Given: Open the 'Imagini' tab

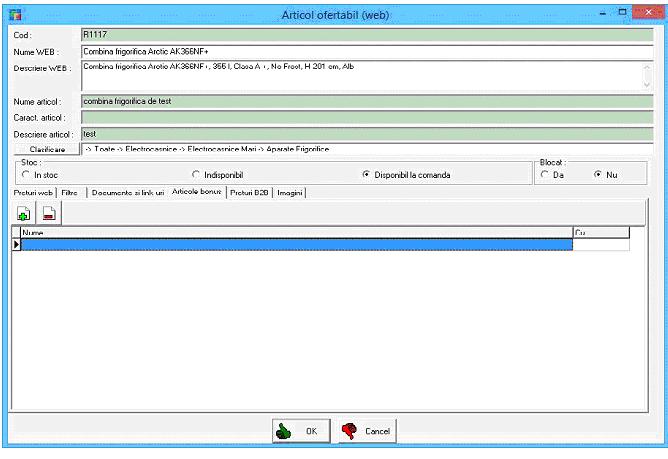Looking at the screenshot, I should 290,192.
